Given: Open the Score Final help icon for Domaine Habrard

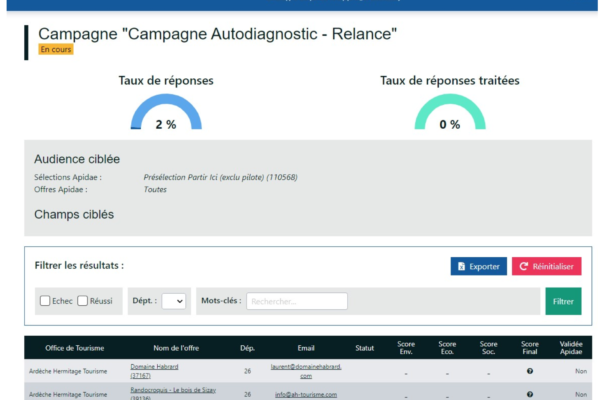Looking at the screenshot, I should point(530,371).
